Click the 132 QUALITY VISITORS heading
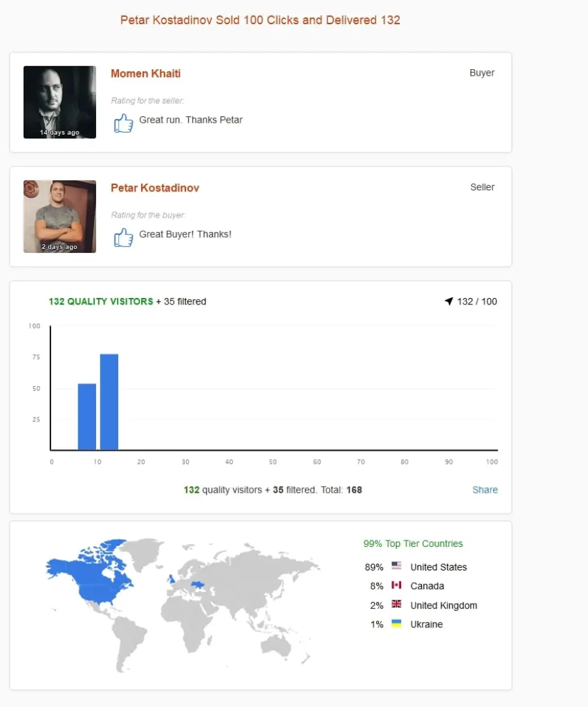The height and width of the screenshot is (707, 588). coord(101,301)
